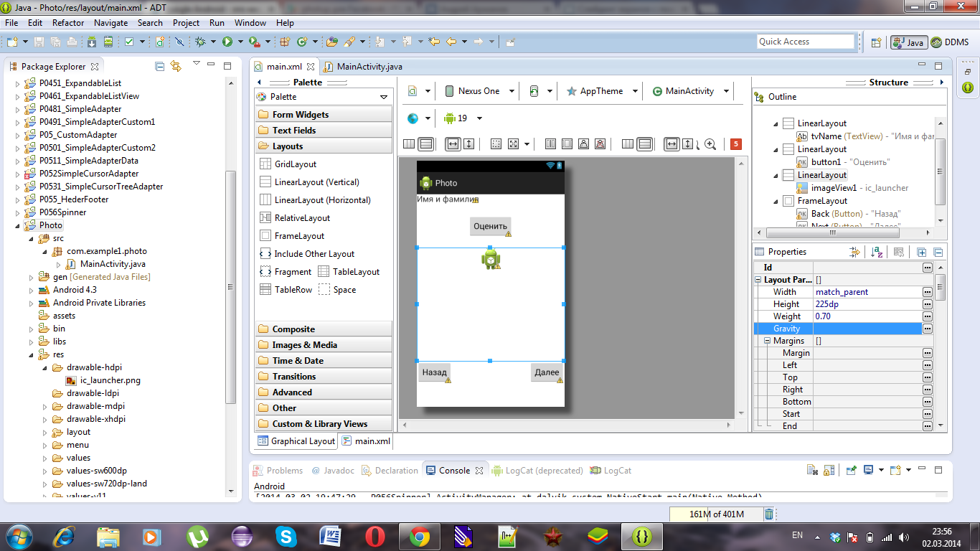Switch to the DDMS perspective

(950, 42)
